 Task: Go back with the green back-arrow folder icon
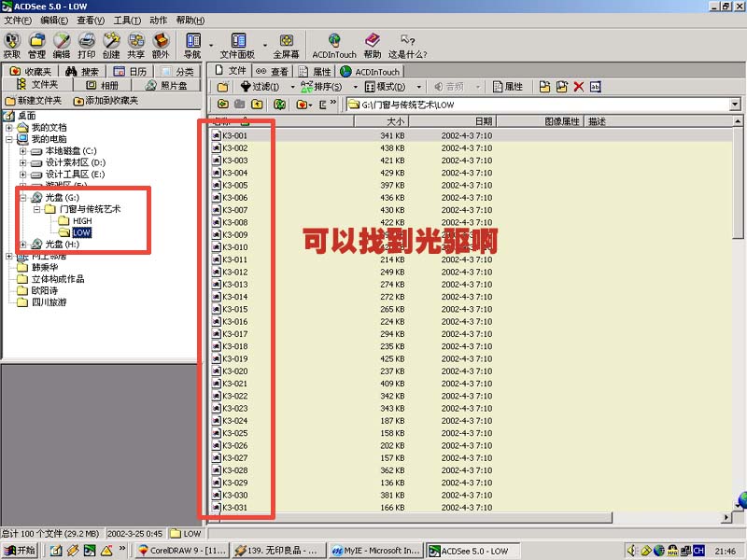(222, 105)
